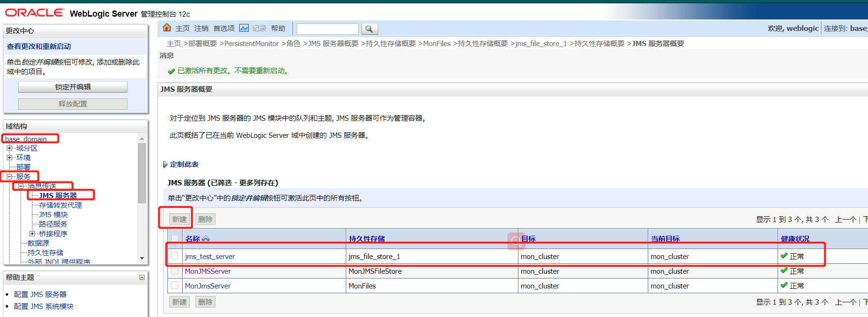The height and width of the screenshot is (317, 868).
Task: Select 部署 in domain tree
Action: (x=23, y=167)
